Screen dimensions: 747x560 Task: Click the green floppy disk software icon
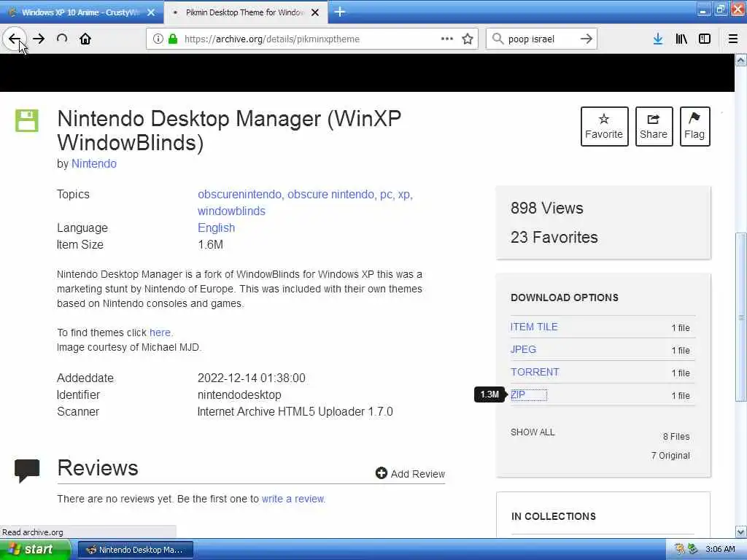(27, 120)
